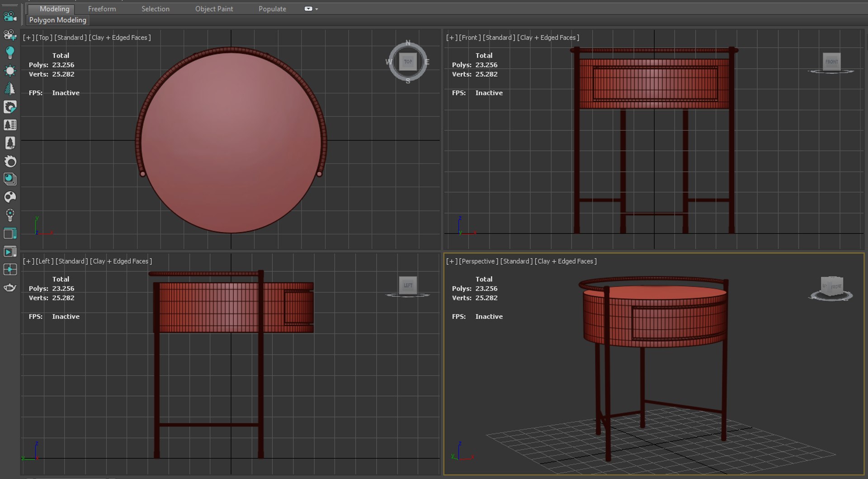The image size is (868, 479).
Task: Click Polys value 23.256 in Top viewport
Action: click(63, 65)
